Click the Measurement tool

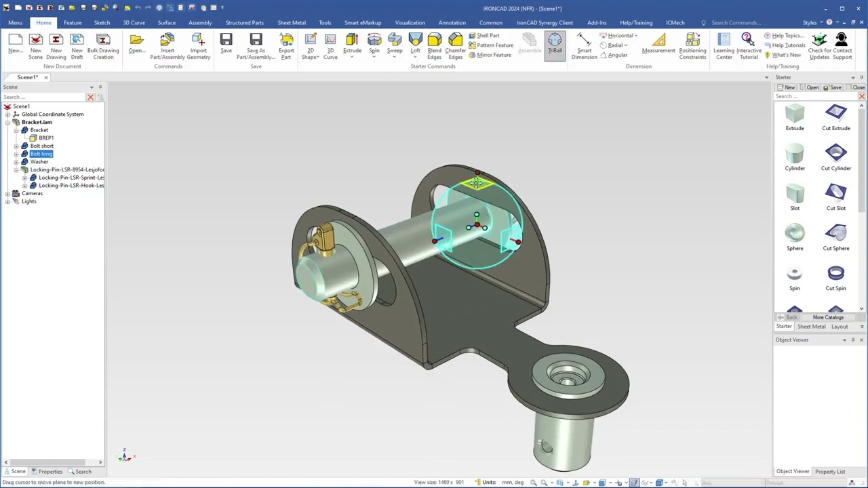(658, 43)
